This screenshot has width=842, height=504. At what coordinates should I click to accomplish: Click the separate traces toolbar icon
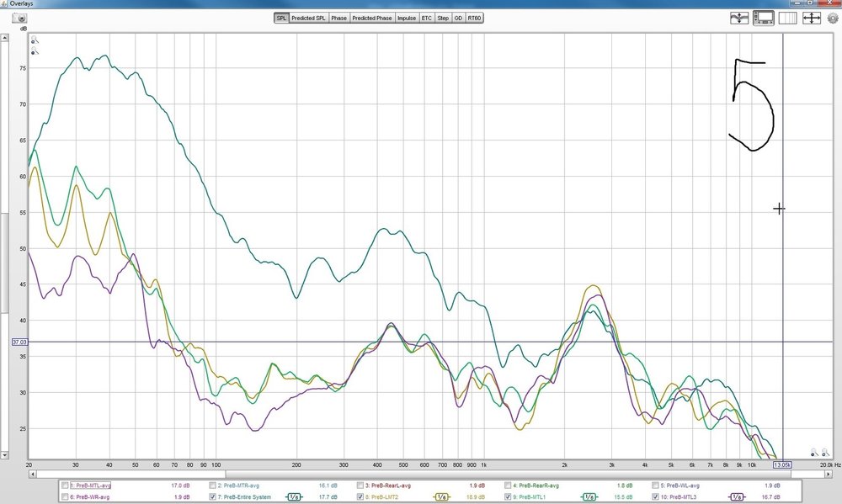[x=739, y=18]
